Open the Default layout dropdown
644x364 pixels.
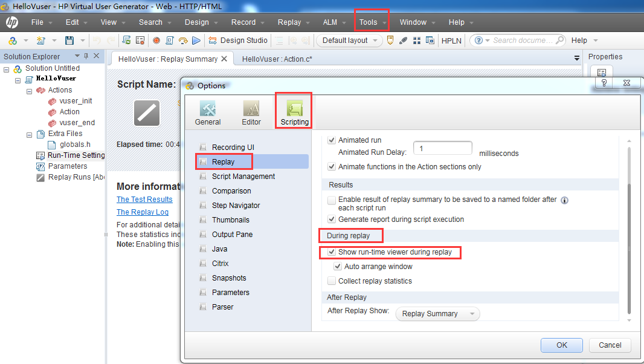(349, 41)
